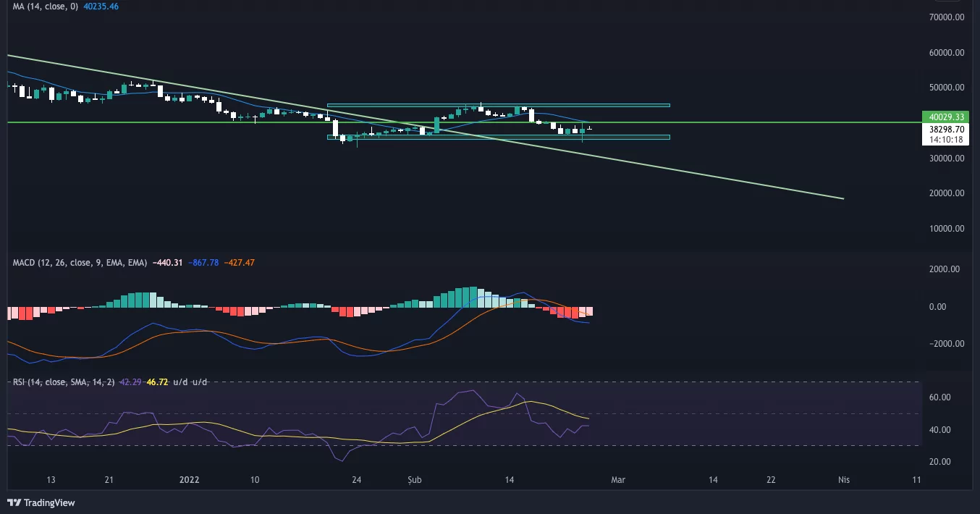Click the MA value 40235.46
This screenshot has width=980, height=514.
(x=101, y=6)
